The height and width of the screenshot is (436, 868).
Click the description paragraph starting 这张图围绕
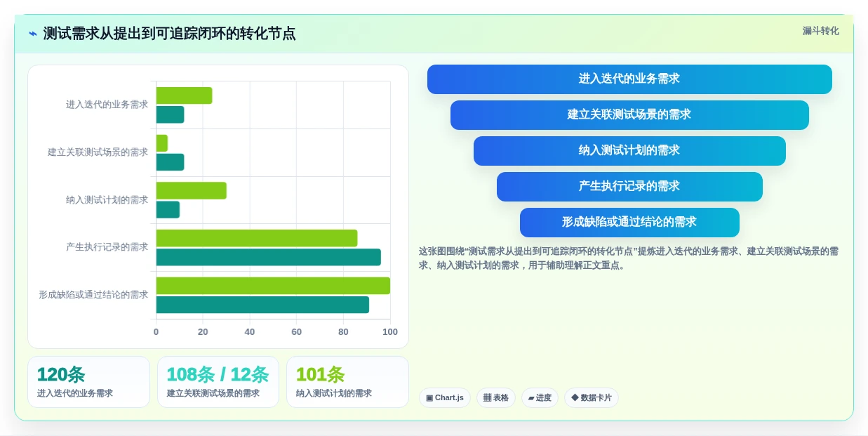[x=629, y=258]
